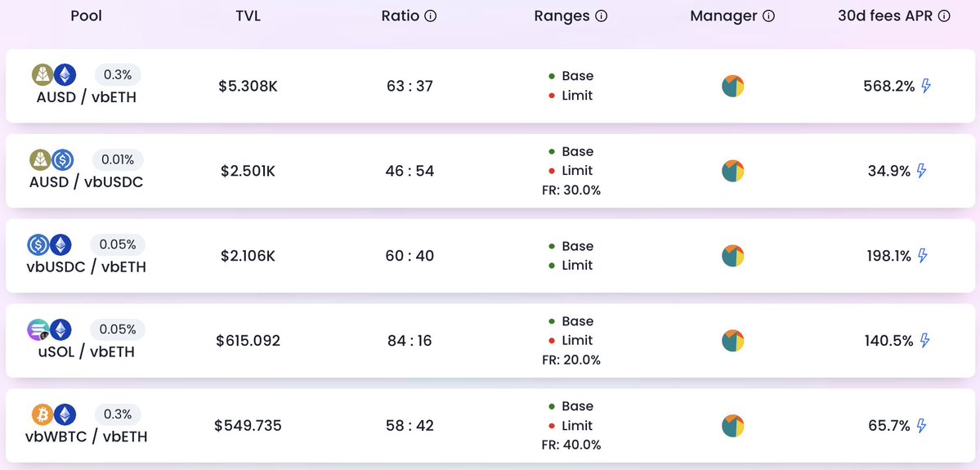The image size is (980, 470).
Task: Click the vbWBTC bitcoin token icon
Action: (43, 414)
